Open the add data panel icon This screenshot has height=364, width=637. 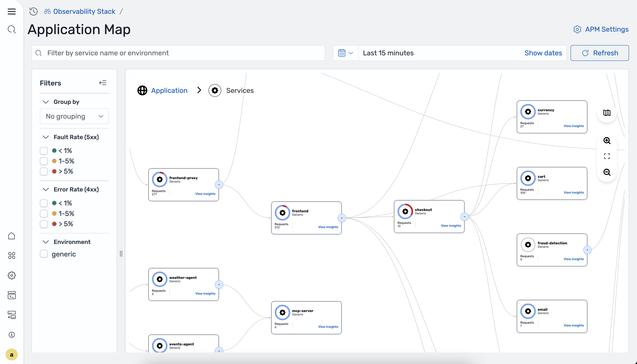(12, 315)
